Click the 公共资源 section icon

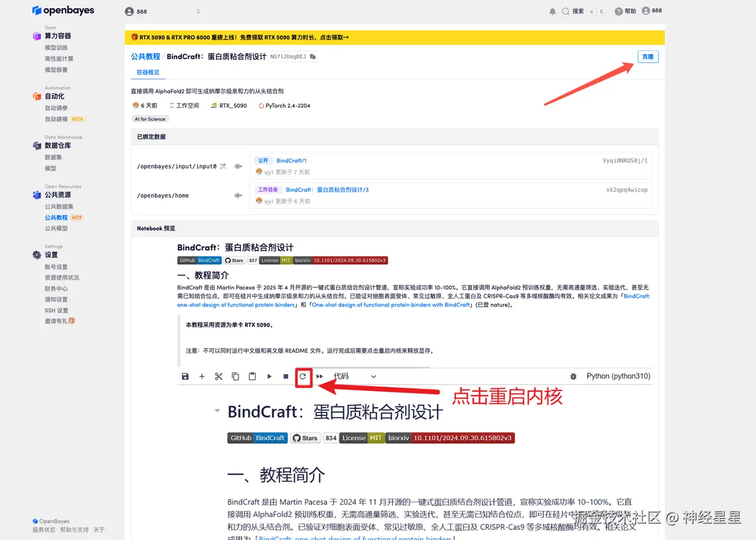(x=37, y=194)
